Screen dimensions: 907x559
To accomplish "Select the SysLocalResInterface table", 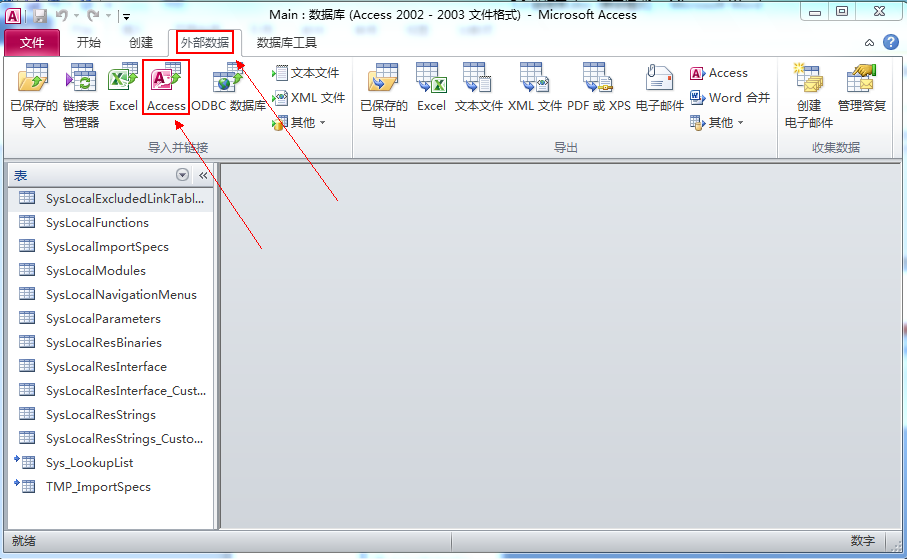I will coord(111,367).
